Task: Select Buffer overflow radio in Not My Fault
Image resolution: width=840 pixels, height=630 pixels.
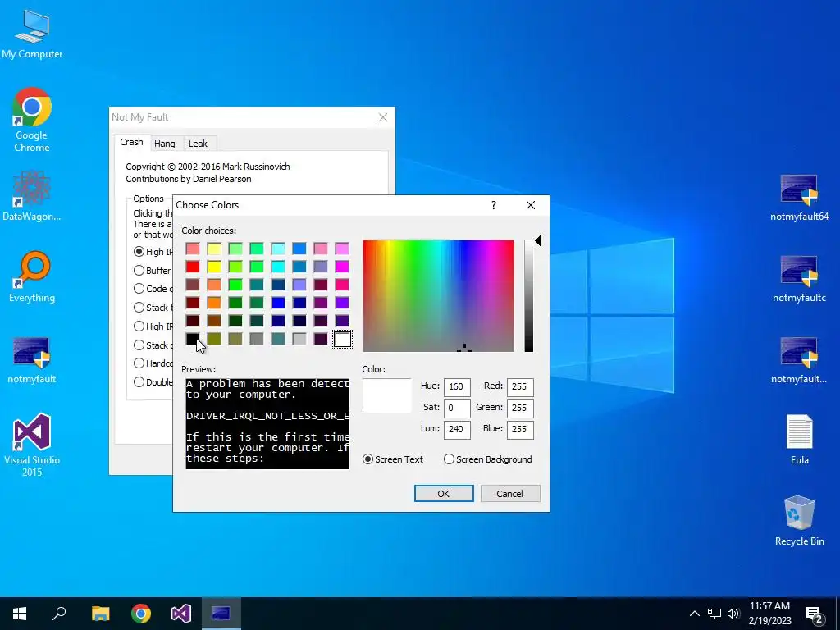Action: pos(139,270)
